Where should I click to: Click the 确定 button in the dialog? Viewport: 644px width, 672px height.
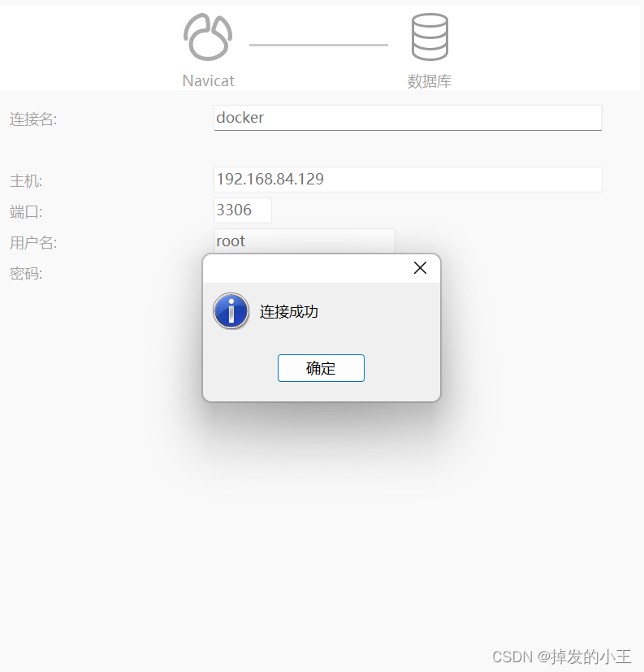(x=321, y=368)
